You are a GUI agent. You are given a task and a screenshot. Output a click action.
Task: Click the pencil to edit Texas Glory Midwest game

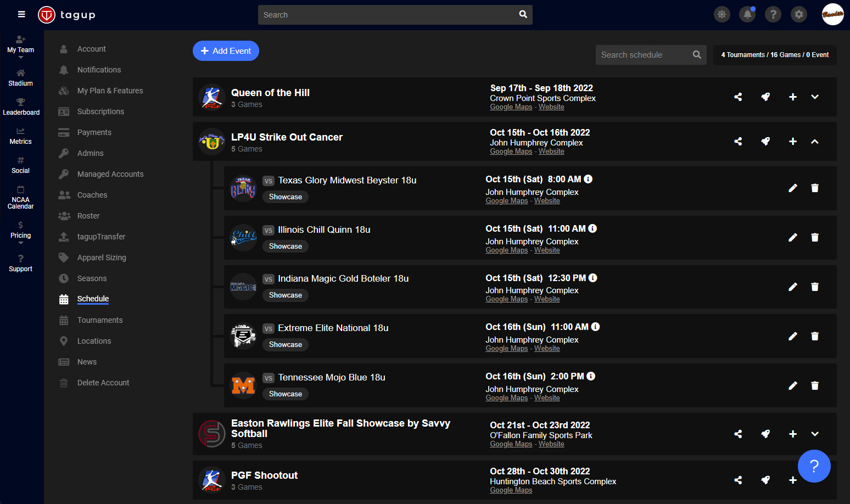(793, 188)
